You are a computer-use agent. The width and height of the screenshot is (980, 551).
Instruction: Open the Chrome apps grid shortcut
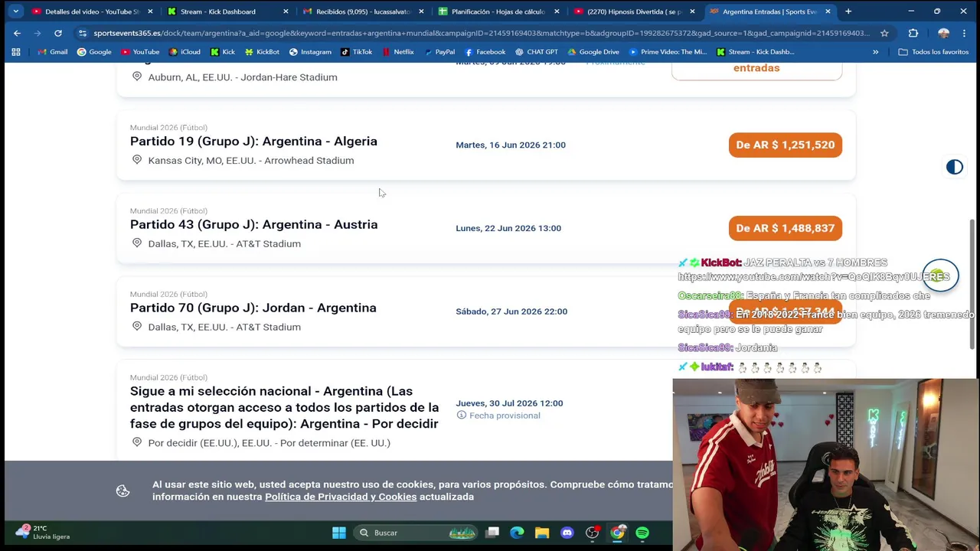point(16,52)
